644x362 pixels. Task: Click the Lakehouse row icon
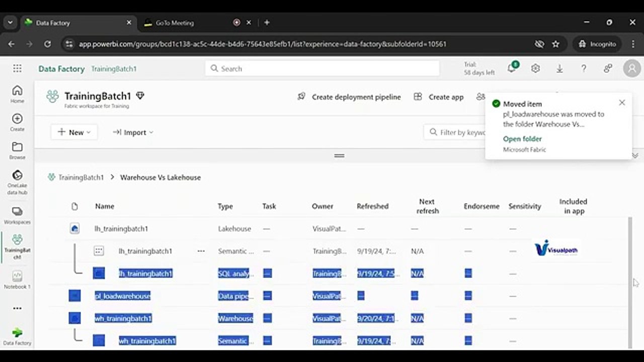tap(74, 229)
